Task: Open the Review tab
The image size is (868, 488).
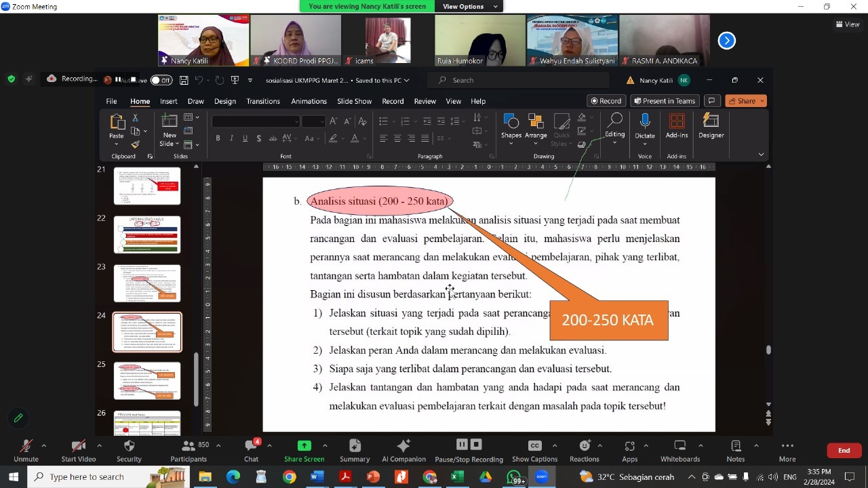Action: 425,101
